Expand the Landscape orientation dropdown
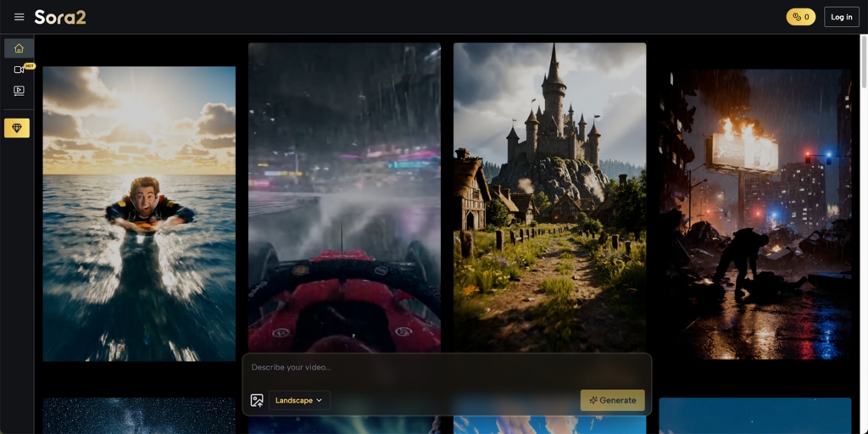The image size is (868, 434). (299, 400)
